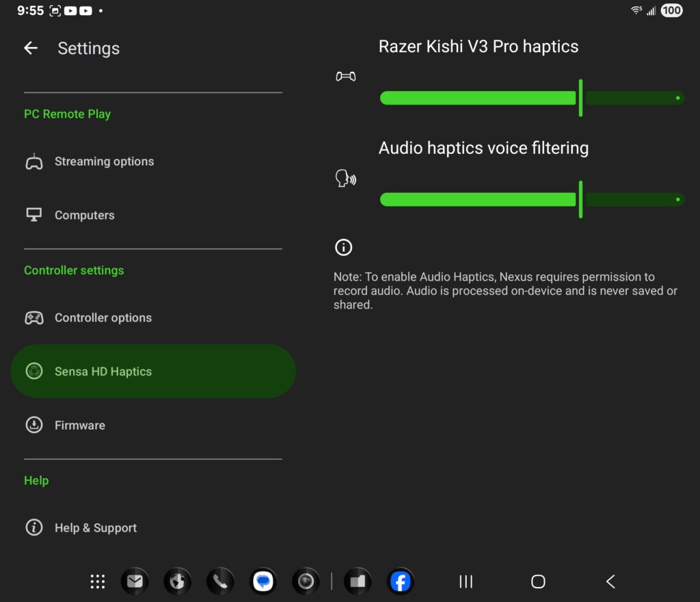Click the Help & Support info icon
Image resolution: width=700 pixels, height=602 pixels.
(x=34, y=527)
